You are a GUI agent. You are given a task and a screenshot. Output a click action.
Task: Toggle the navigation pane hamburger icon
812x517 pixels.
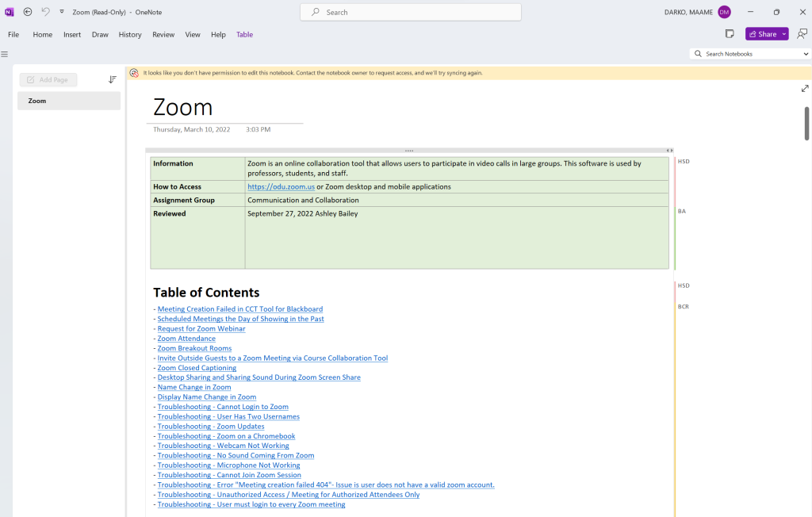click(x=5, y=54)
